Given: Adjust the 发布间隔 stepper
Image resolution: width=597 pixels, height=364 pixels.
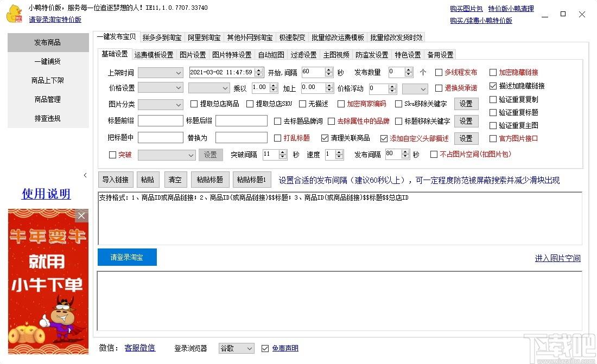Looking at the screenshot, I should (x=405, y=154).
